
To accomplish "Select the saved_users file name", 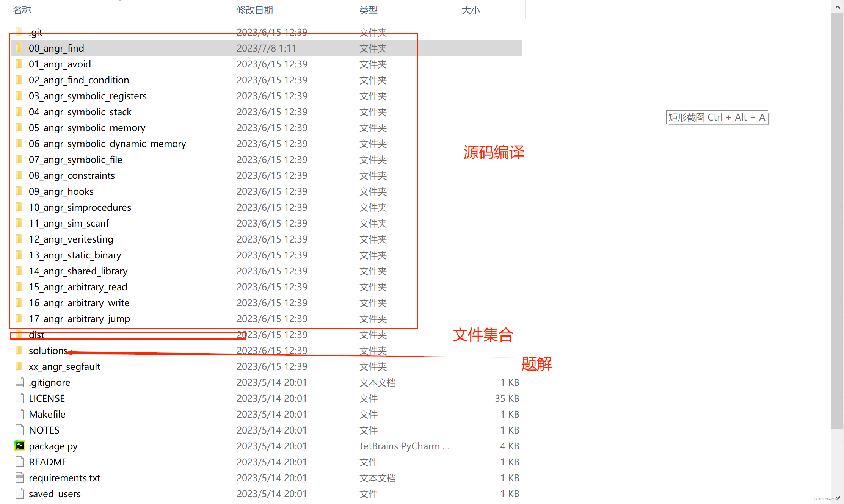I will coord(55,494).
